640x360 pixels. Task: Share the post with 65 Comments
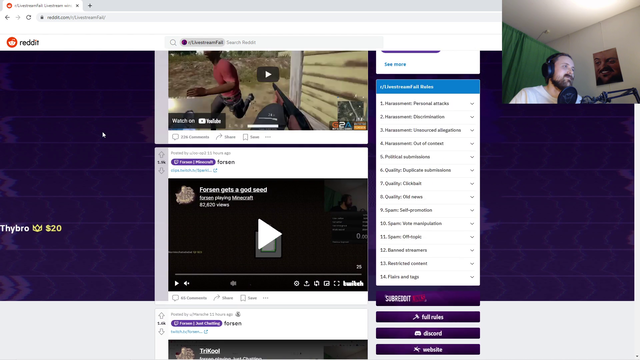click(223, 298)
